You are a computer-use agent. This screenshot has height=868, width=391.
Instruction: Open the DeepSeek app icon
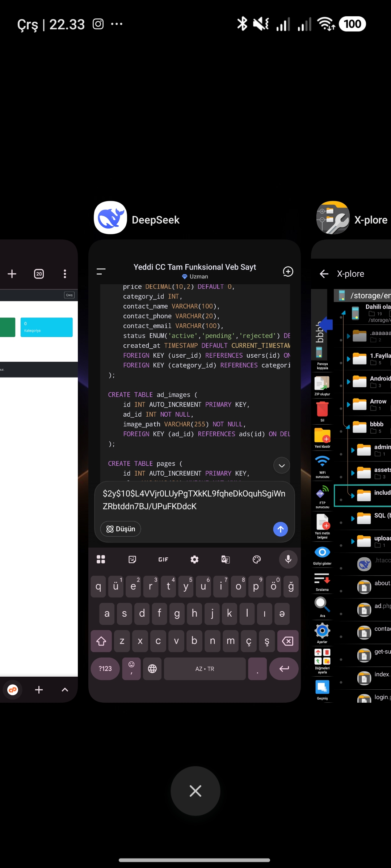110,218
